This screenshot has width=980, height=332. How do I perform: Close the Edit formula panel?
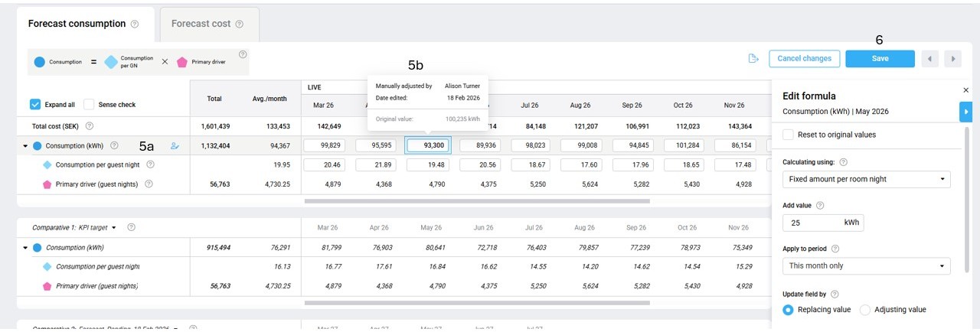pyautogui.click(x=965, y=90)
